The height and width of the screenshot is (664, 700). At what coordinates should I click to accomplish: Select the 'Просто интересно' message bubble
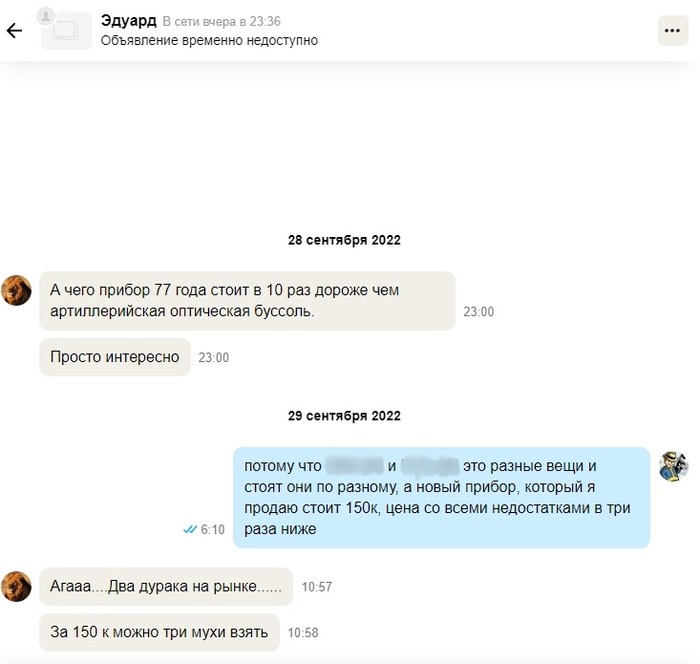coord(115,357)
